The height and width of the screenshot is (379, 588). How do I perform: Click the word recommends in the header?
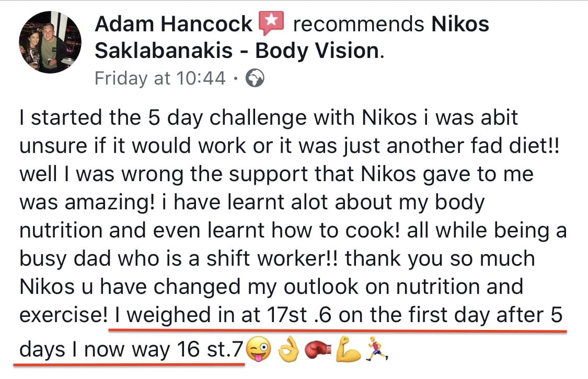pyautogui.click(x=358, y=24)
